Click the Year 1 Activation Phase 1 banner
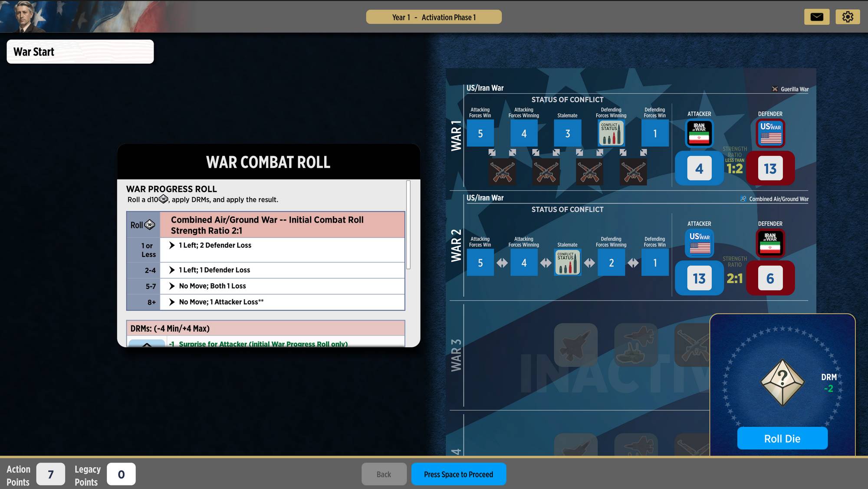 click(434, 17)
